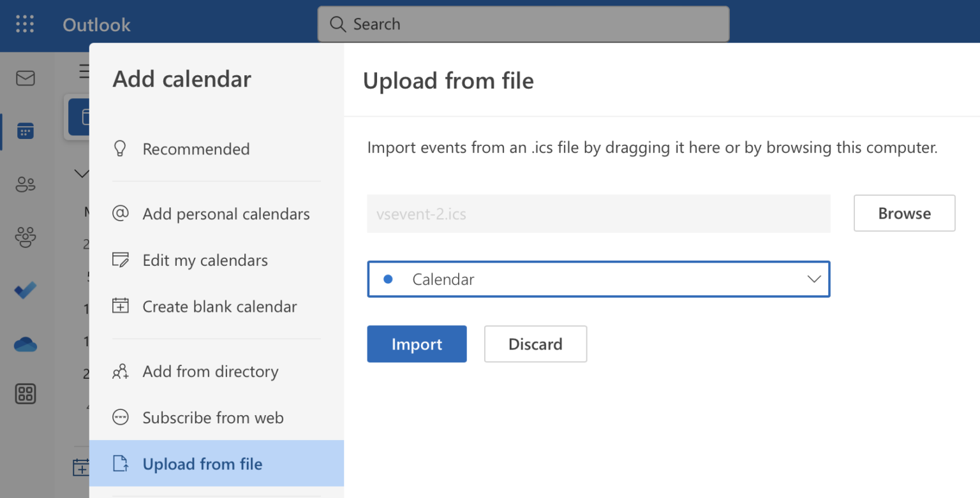980x498 pixels.
Task: Open Groups from the left rail
Action: (x=25, y=237)
